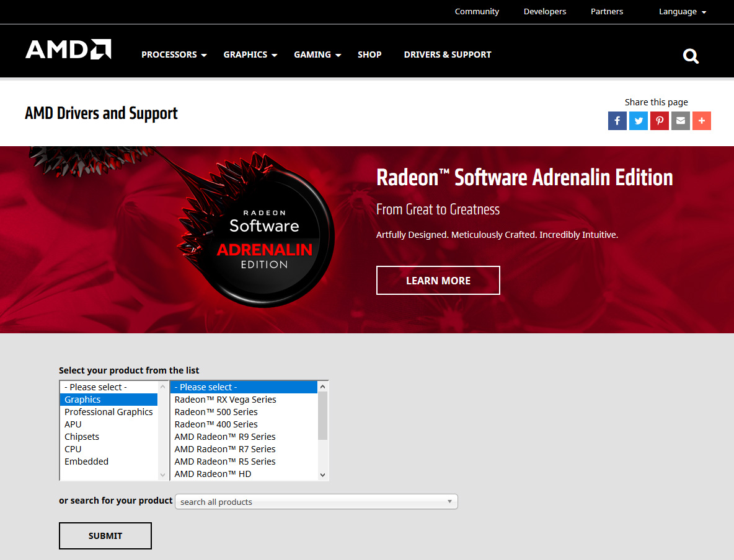Image resolution: width=734 pixels, height=560 pixels.
Task: Share this page on Twitter
Action: [x=639, y=121]
